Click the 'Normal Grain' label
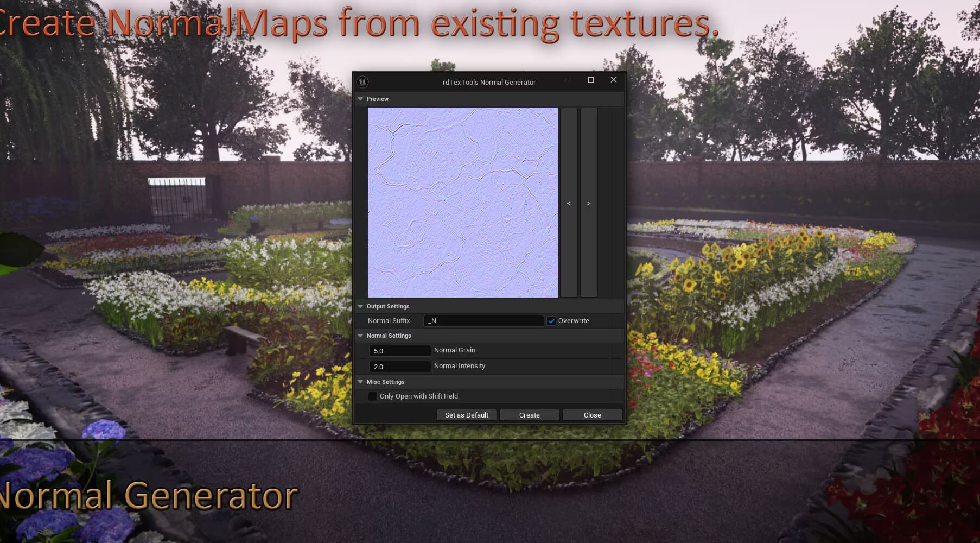The image size is (980, 543). pyautogui.click(x=455, y=350)
